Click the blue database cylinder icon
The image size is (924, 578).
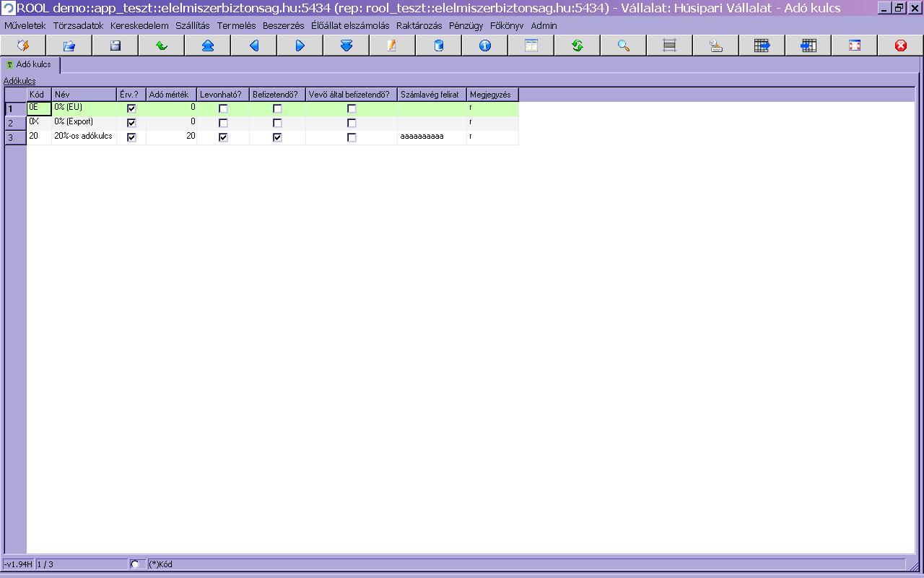click(439, 46)
